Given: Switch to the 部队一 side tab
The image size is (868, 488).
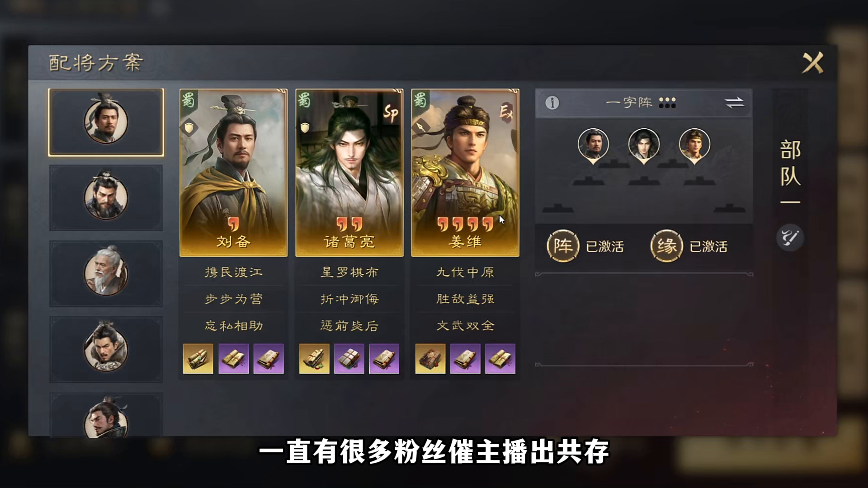Looking at the screenshot, I should [x=790, y=172].
